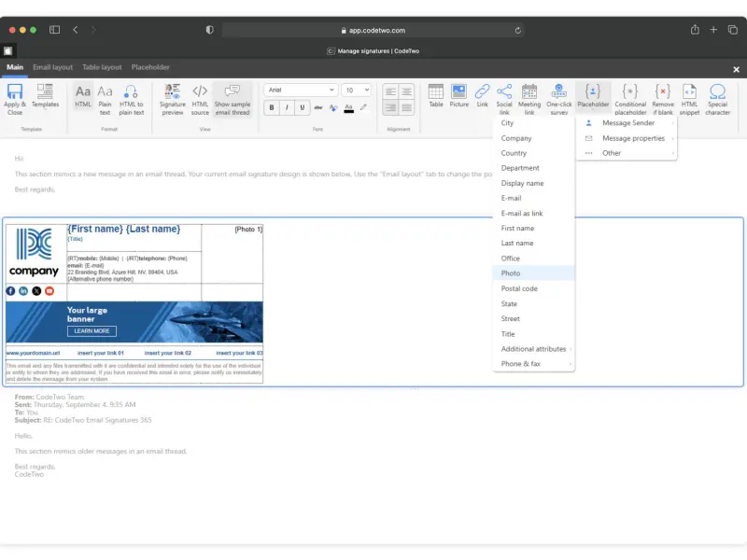The width and height of the screenshot is (747, 560).
Task: Click the LEARN MORE banner button
Action: pyautogui.click(x=92, y=331)
